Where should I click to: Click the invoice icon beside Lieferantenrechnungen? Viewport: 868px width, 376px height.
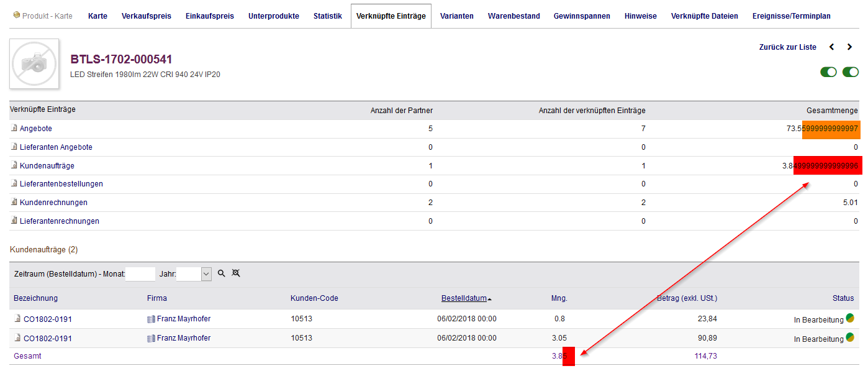pos(14,221)
